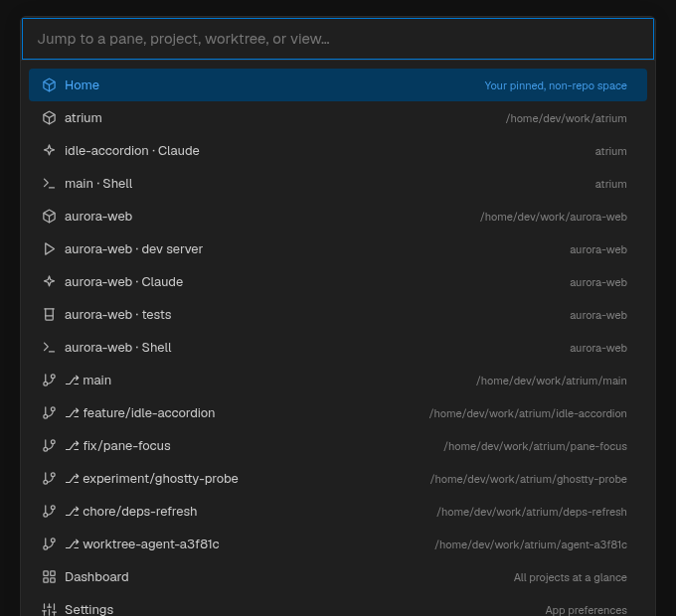Viewport: 676px width, 616px height.
Task: Select the Home entry
Action: pos(338,84)
